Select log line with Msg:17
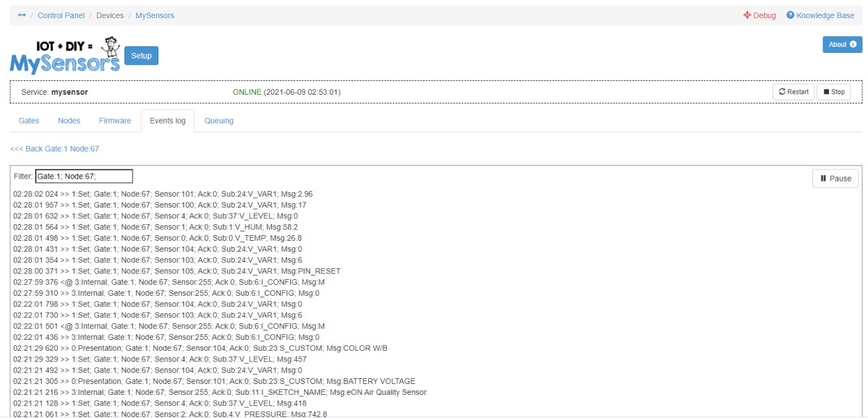 [160, 205]
